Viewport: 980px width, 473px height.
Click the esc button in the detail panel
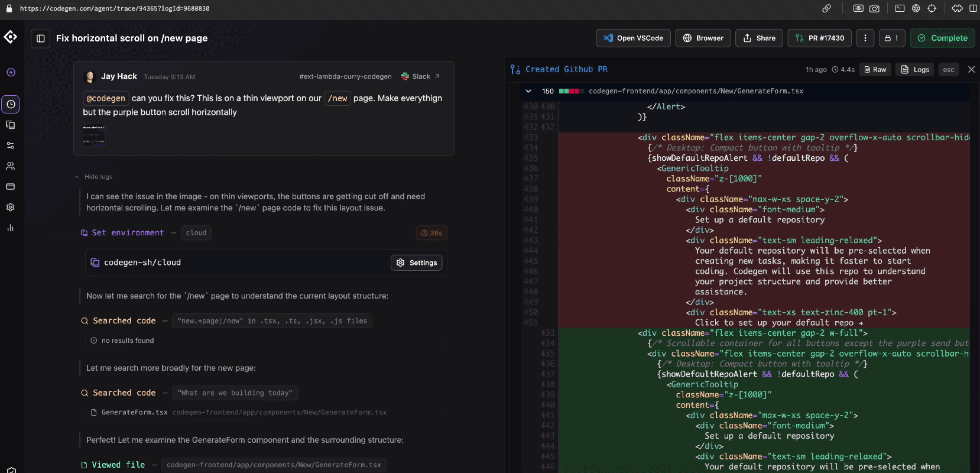point(949,70)
